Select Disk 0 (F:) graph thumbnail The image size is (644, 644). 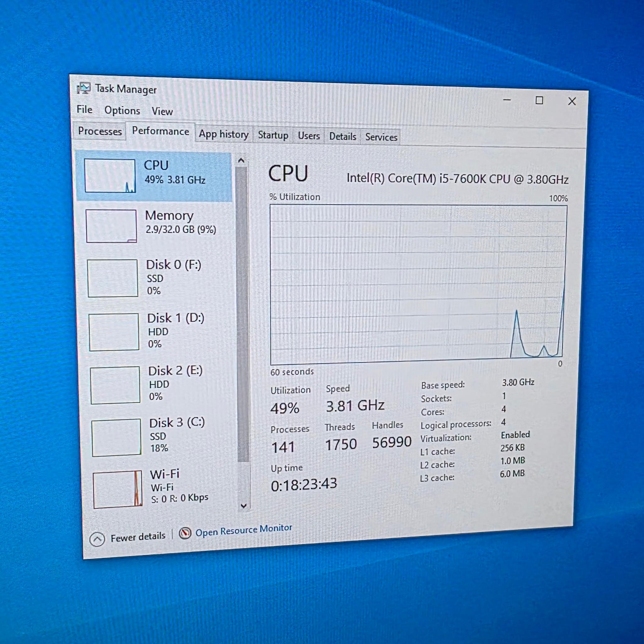tap(113, 278)
